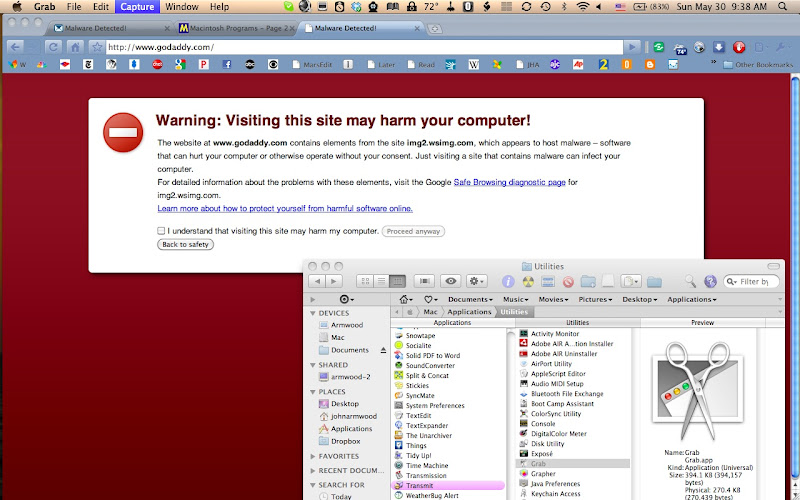Go back in the Utilities file browser
The image size is (800, 500).
(x=317, y=281)
